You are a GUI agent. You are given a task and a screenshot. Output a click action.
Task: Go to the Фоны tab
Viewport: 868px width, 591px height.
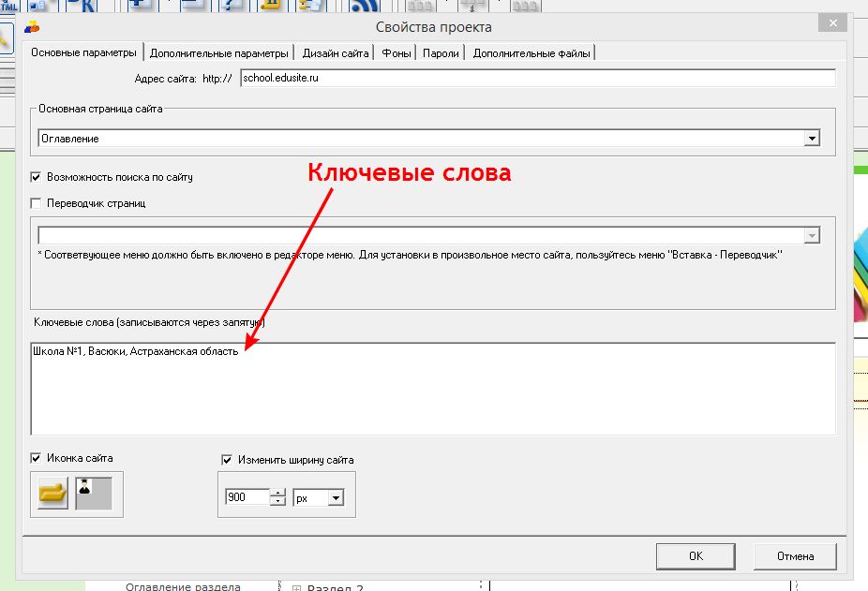[x=397, y=53]
